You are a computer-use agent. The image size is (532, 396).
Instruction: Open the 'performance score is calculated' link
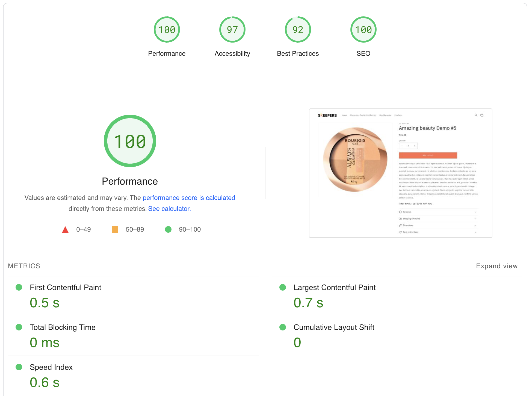click(189, 198)
